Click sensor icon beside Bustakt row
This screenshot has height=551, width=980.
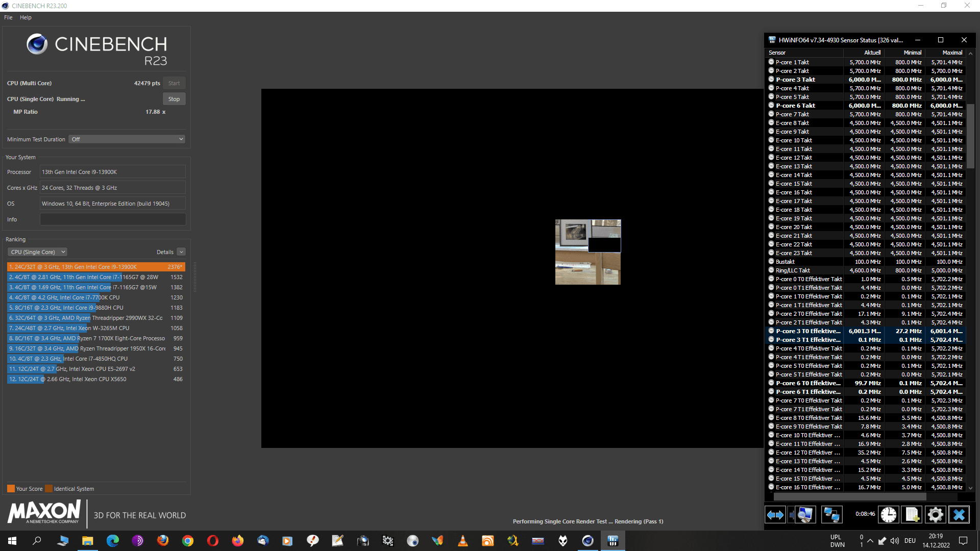coord(771,261)
